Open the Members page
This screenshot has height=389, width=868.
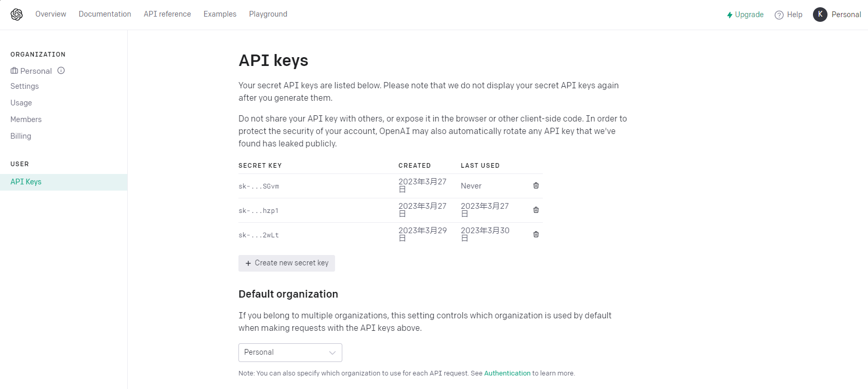pos(26,119)
